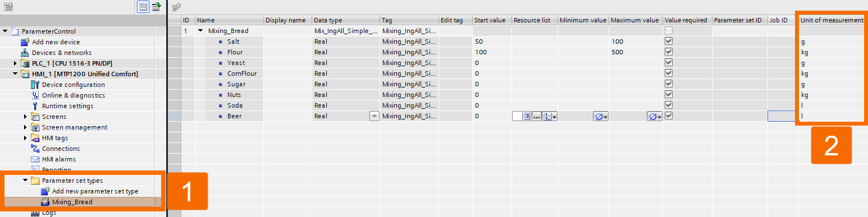868x217 pixels.
Task: Toggle Value required for Flour
Action: [669, 52]
